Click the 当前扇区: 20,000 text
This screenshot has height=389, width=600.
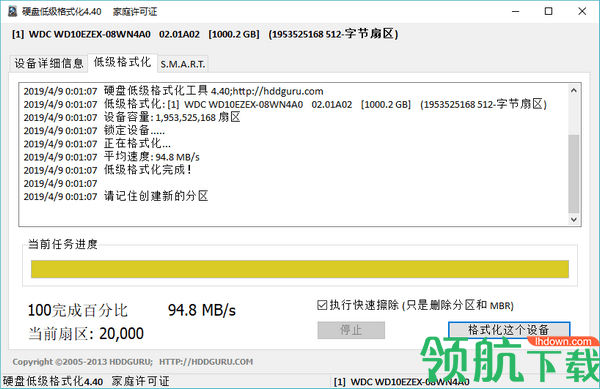(86, 334)
